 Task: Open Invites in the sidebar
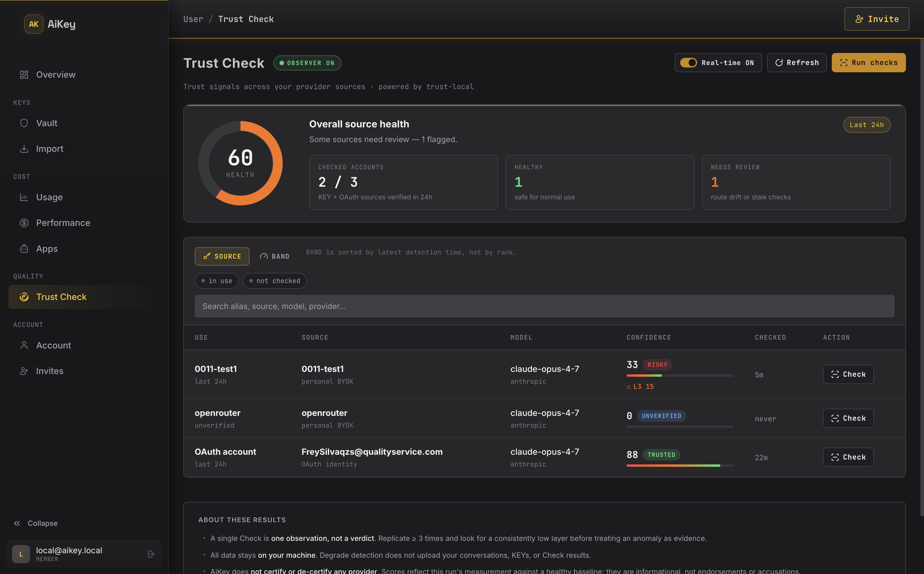(x=84, y=371)
